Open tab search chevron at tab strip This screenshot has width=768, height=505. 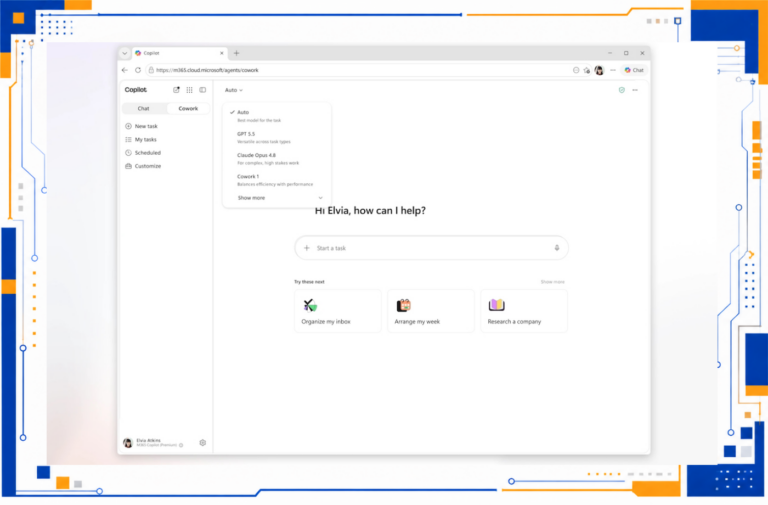(x=125, y=53)
